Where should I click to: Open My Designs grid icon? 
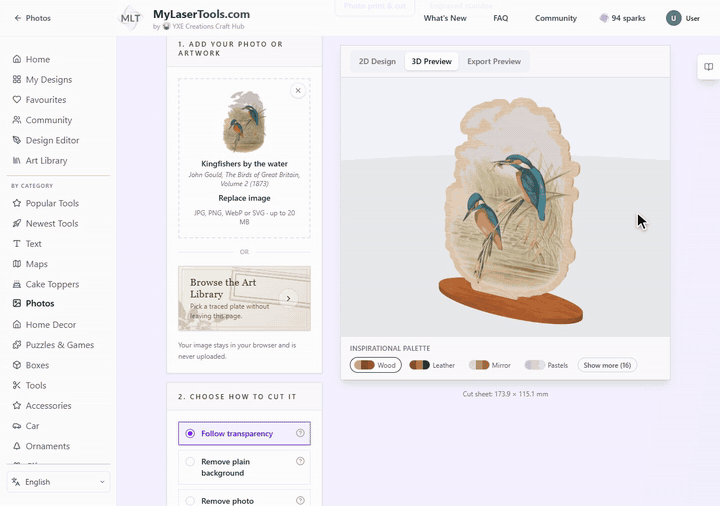pyautogui.click(x=17, y=79)
